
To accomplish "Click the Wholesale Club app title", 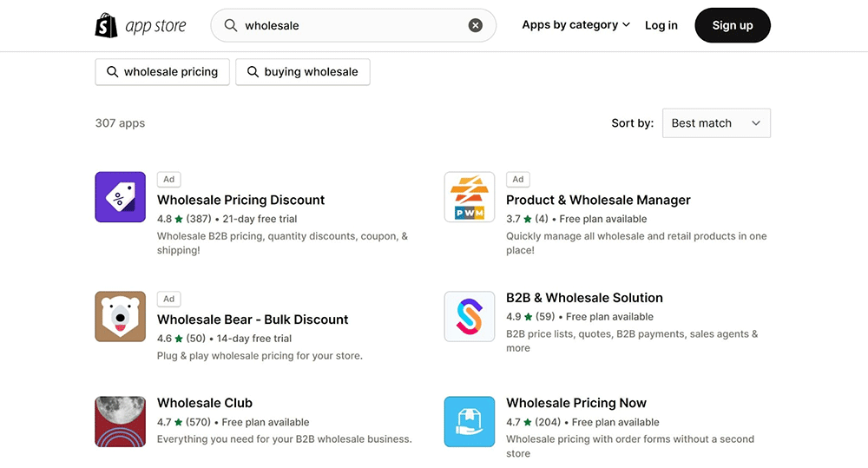I will [205, 403].
